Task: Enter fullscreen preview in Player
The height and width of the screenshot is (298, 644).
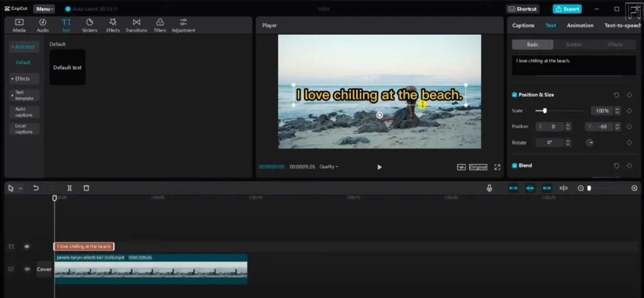Action: (497, 167)
